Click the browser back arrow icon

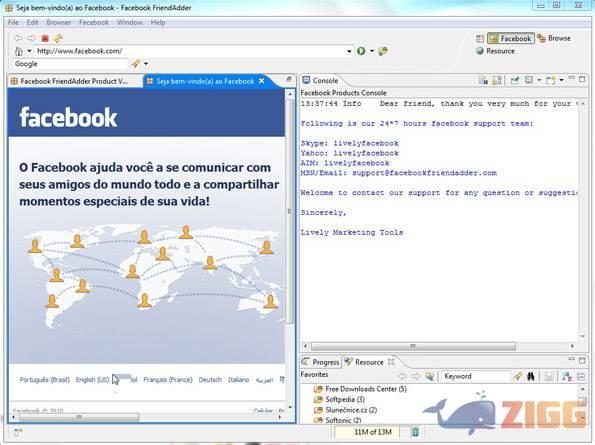coord(18,38)
